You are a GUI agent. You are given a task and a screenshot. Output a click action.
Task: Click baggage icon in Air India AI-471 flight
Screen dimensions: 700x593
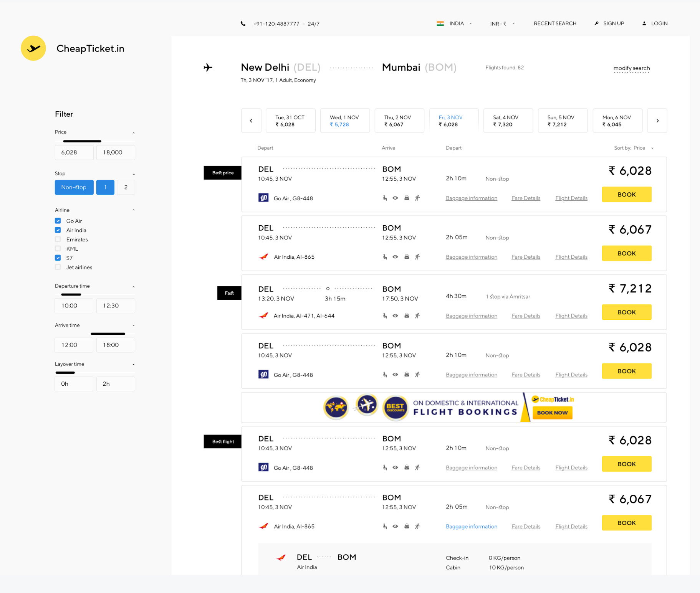point(407,315)
